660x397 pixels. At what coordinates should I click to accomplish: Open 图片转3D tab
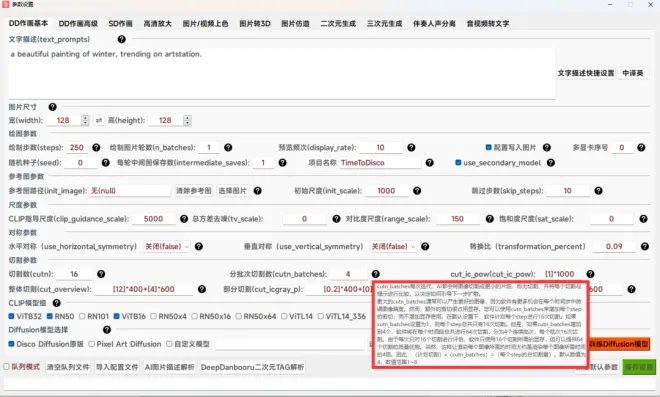[255, 24]
